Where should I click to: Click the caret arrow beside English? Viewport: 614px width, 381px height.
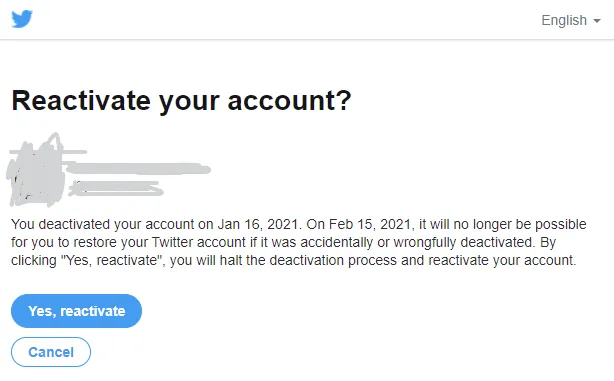pyautogui.click(x=597, y=21)
